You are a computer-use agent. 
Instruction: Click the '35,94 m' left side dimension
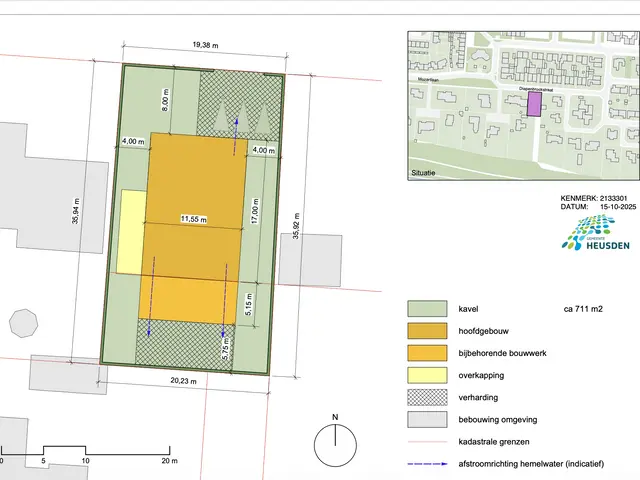tap(76, 211)
